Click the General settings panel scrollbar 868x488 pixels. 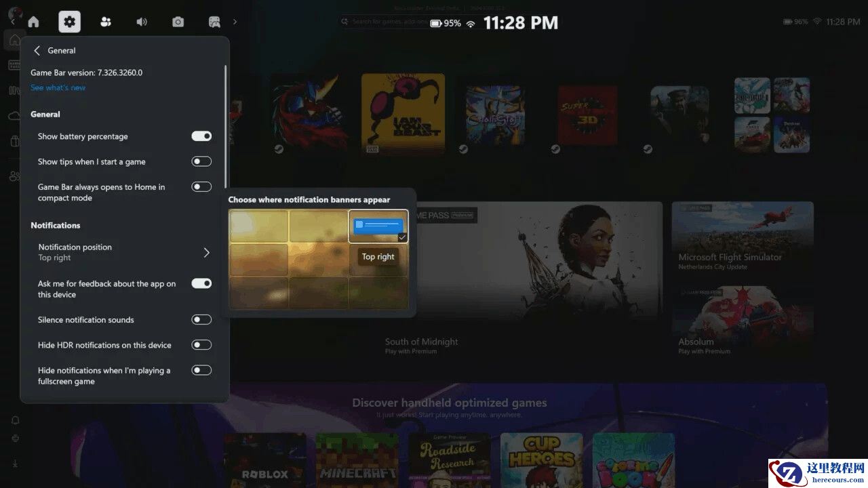coord(226,127)
